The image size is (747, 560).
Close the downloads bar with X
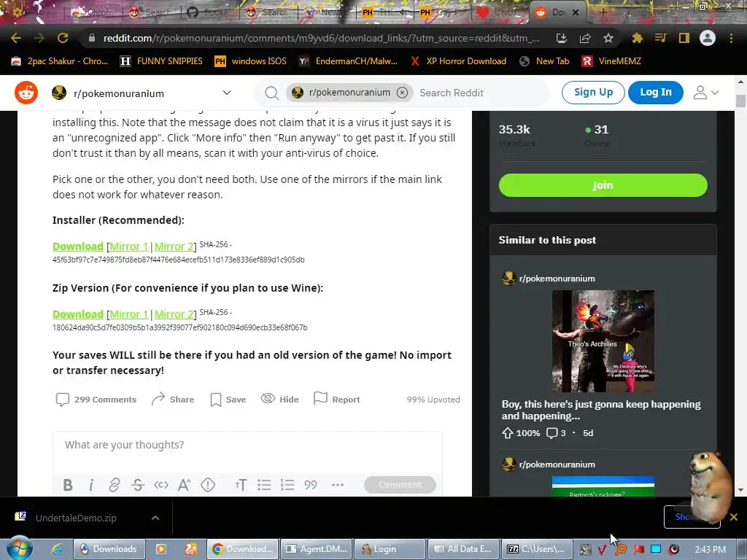[734, 517]
